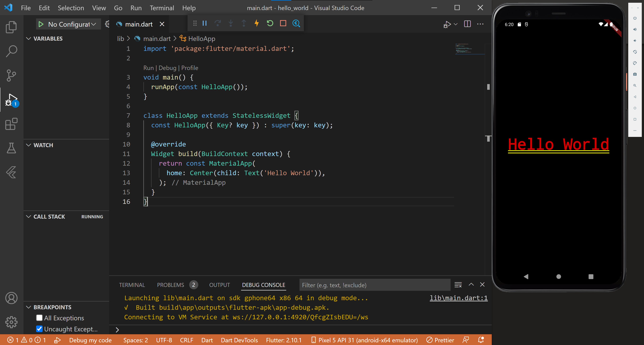Viewport: 644px width, 345px height.
Task: Select the Pixel 5 API 31 device in the status bar
Action: [364, 340]
